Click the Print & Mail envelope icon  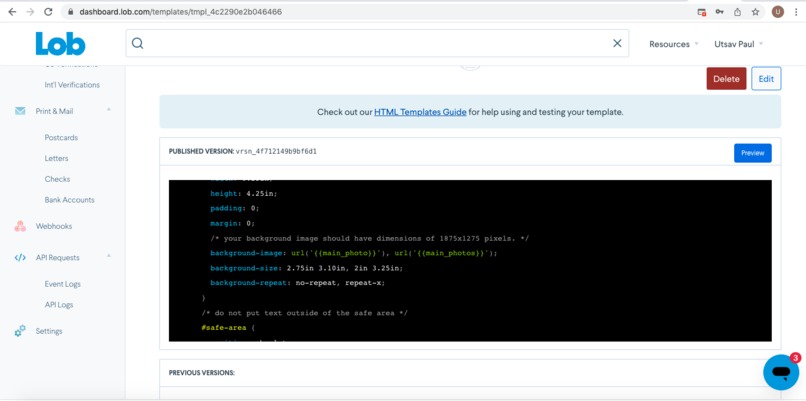click(x=20, y=111)
